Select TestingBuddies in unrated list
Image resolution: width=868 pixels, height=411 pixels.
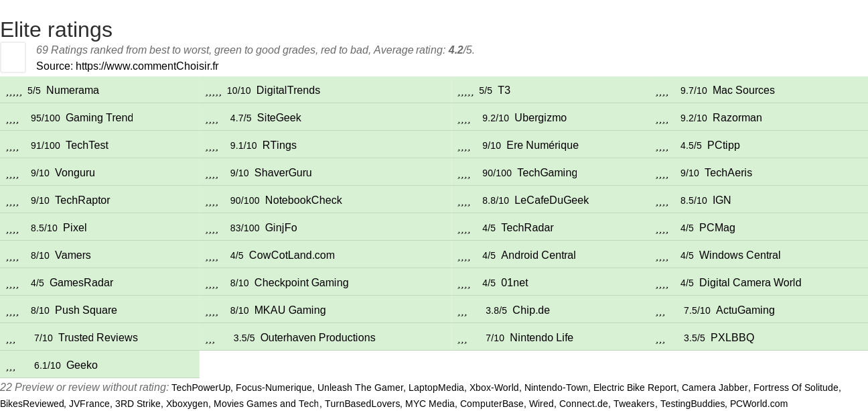[693, 404]
